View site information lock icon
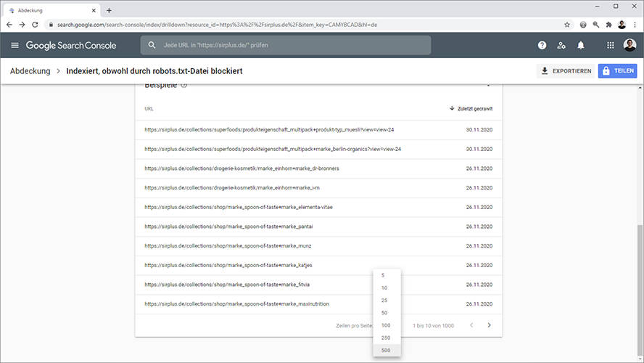 point(51,25)
